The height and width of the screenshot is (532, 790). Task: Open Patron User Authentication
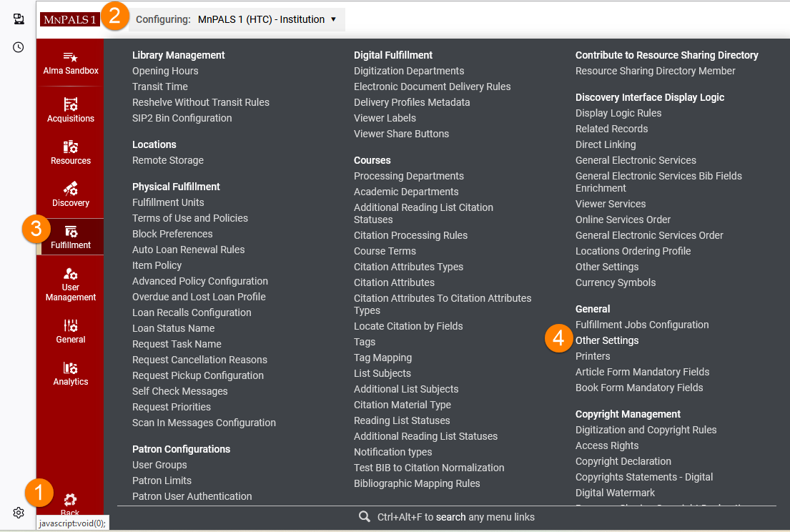point(192,496)
